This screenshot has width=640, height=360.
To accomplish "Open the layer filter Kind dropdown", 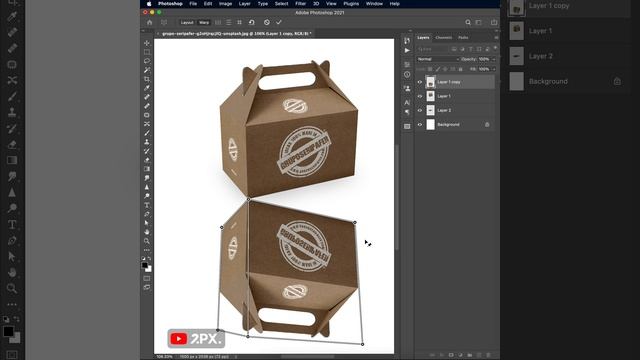I will (x=433, y=49).
